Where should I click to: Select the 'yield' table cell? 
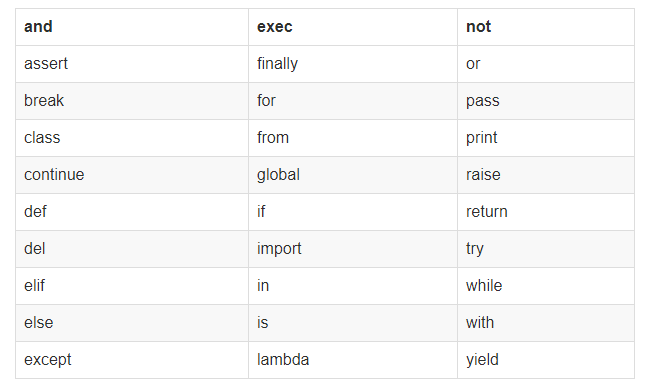click(x=546, y=360)
